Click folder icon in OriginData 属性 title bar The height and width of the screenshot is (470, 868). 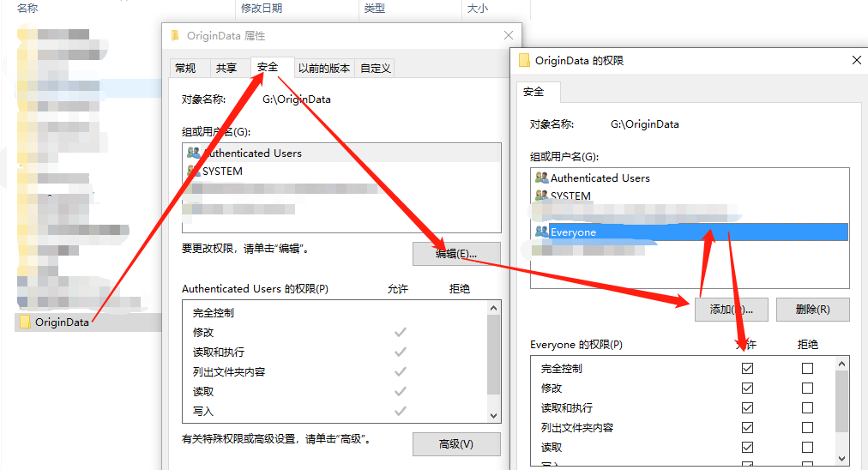pyautogui.click(x=176, y=36)
